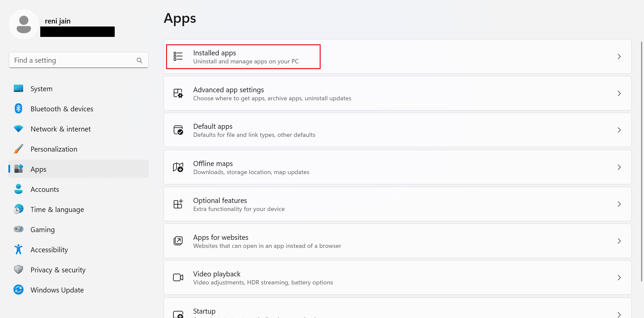This screenshot has height=318, width=644.
Task: Open Accounts settings
Action: pyautogui.click(x=79, y=189)
